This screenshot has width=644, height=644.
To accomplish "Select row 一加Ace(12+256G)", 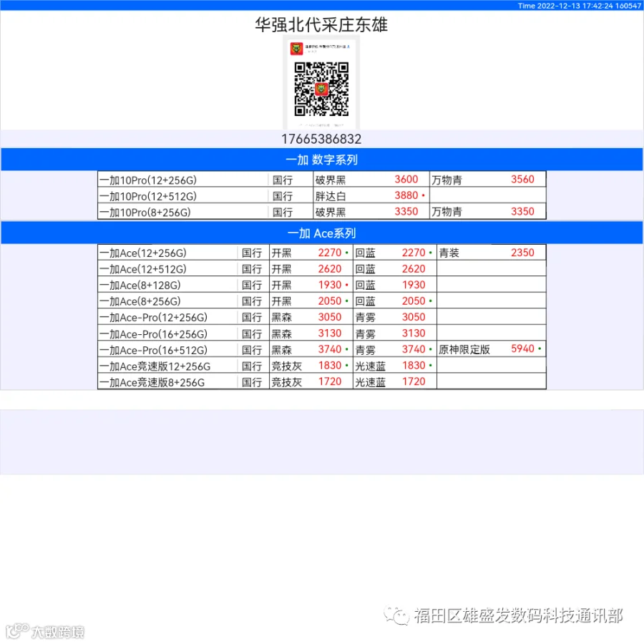I will pos(321,252).
